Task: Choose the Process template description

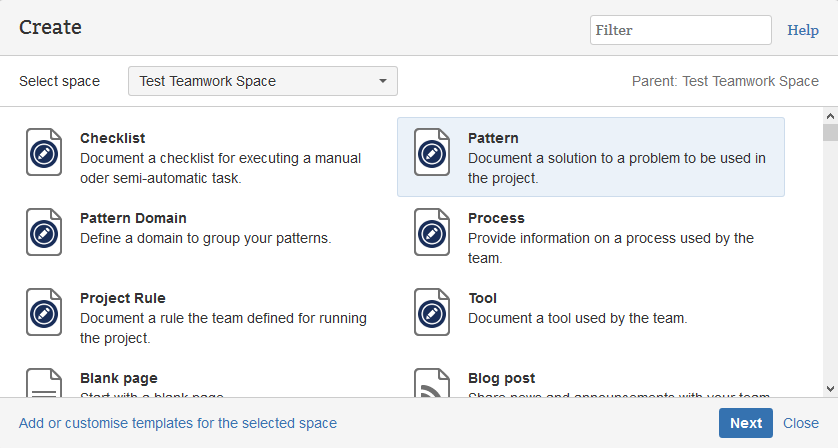Action: pyautogui.click(x=610, y=248)
